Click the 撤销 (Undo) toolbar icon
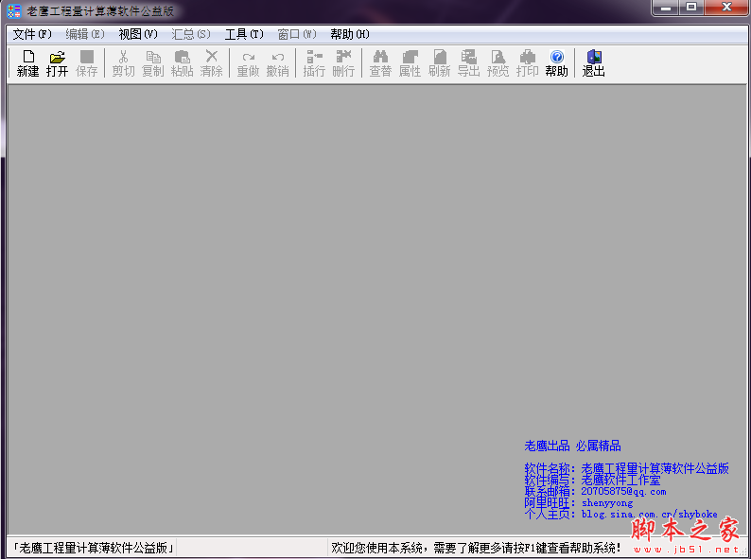This screenshot has width=751, height=560. (277, 63)
